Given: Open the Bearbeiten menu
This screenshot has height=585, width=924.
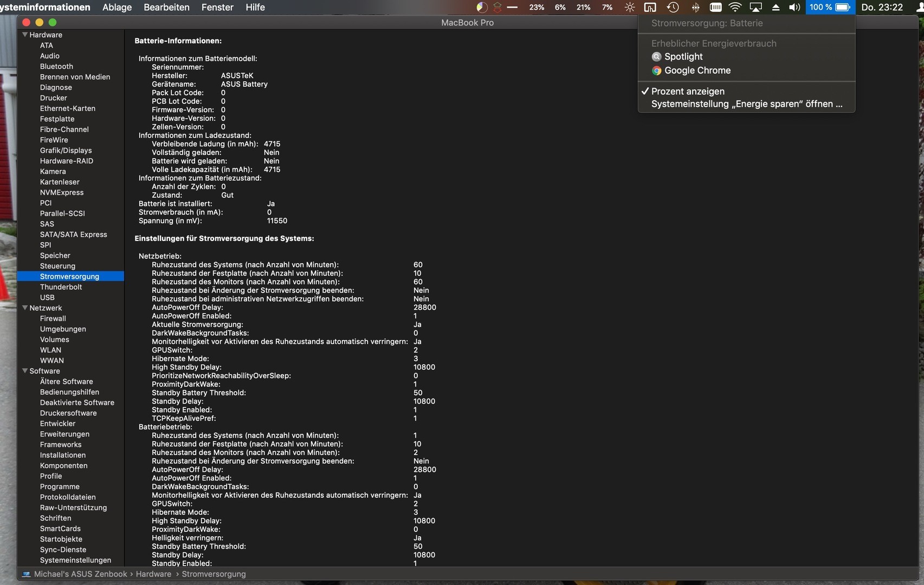Looking at the screenshot, I should click(166, 8).
